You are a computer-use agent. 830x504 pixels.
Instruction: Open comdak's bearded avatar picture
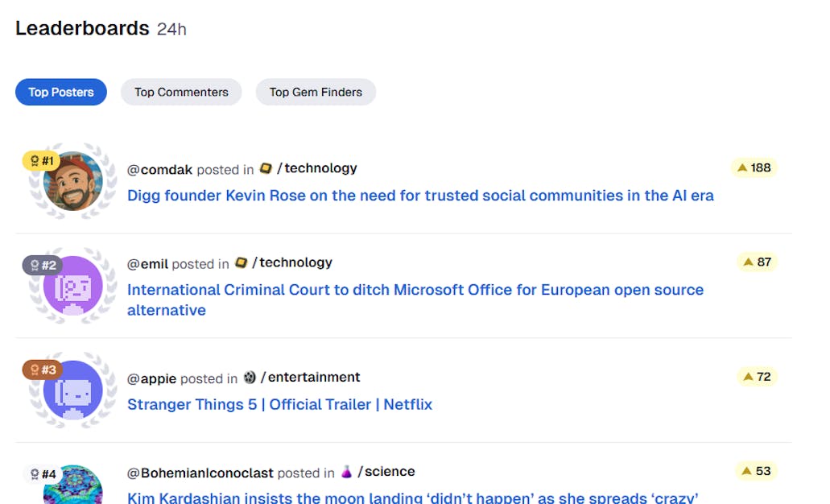pyautogui.click(x=73, y=182)
